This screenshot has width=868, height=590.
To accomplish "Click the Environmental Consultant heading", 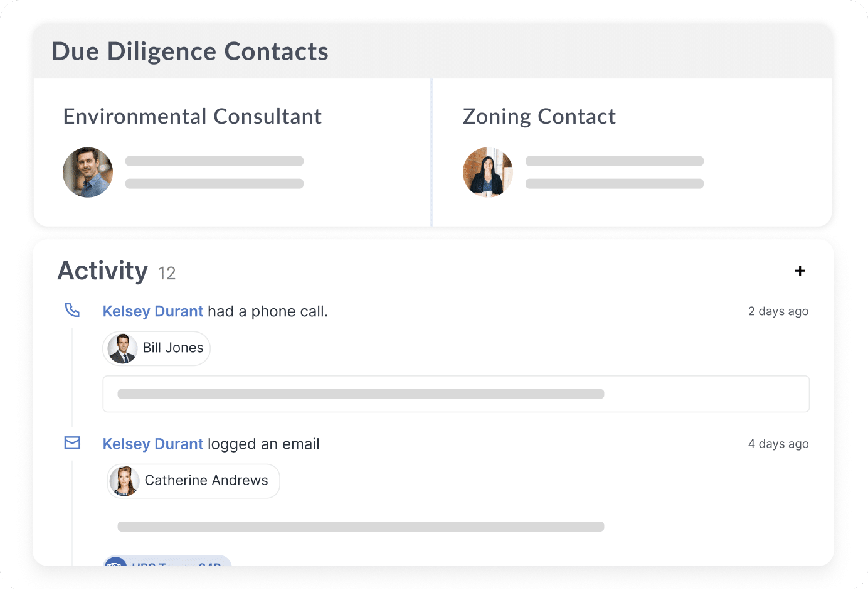I will [x=193, y=117].
